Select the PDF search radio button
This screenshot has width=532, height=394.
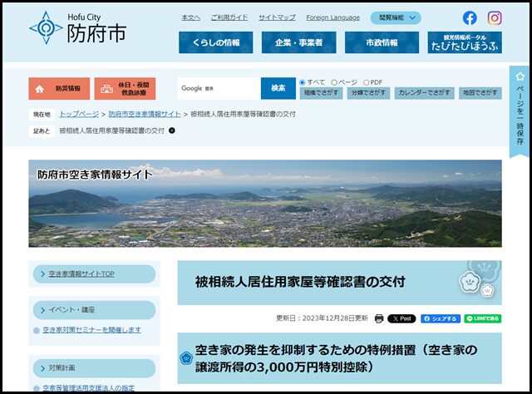pyautogui.click(x=366, y=82)
